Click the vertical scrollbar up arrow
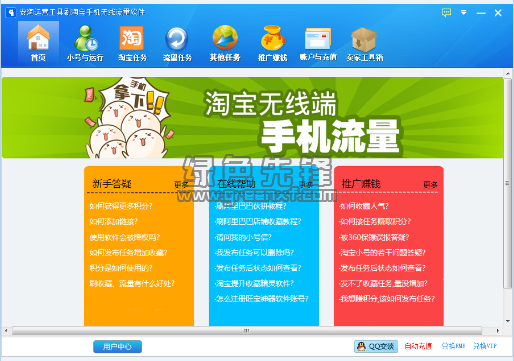The image size is (514, 361). 508,73
